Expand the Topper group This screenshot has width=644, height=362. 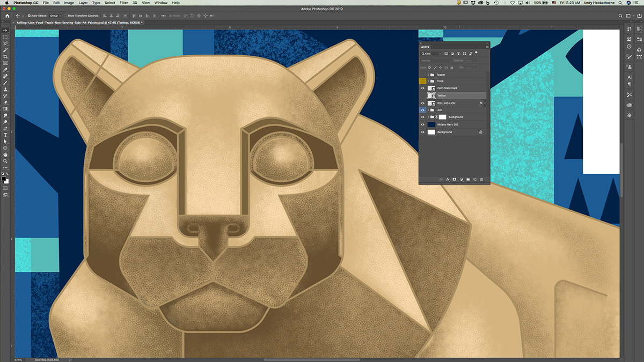[428, 75]
